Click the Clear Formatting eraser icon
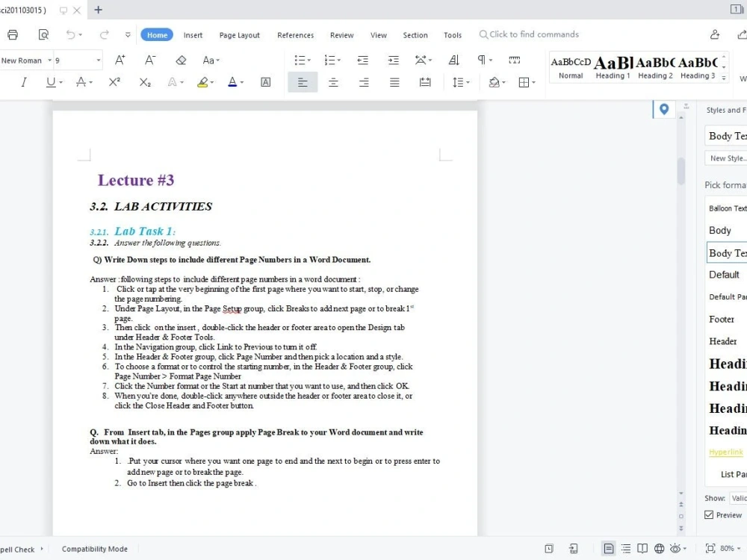 (181, 60)
